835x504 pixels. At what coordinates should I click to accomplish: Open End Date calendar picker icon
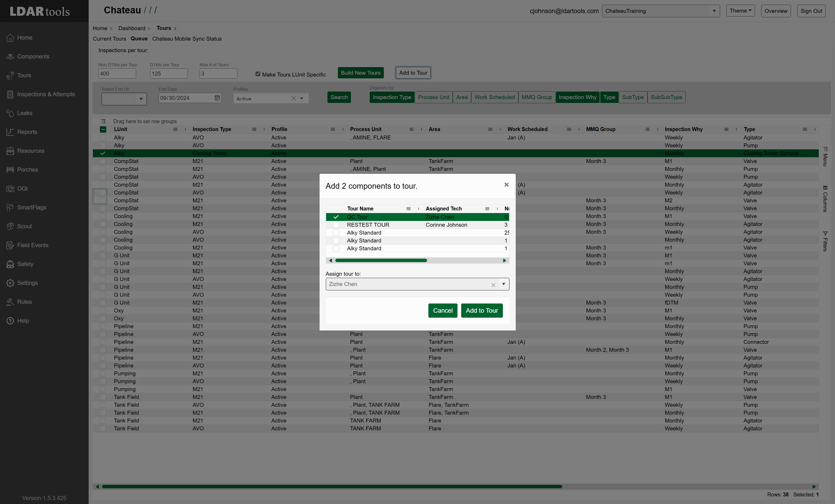coord(217,98)
